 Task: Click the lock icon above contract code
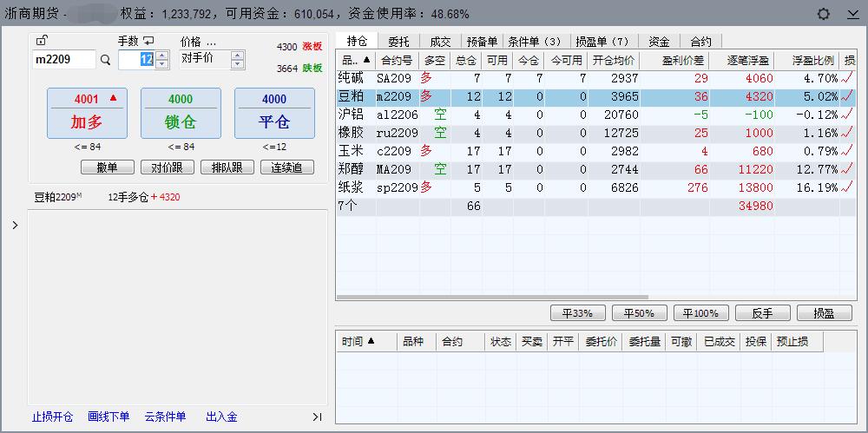[x=42, y=40]
